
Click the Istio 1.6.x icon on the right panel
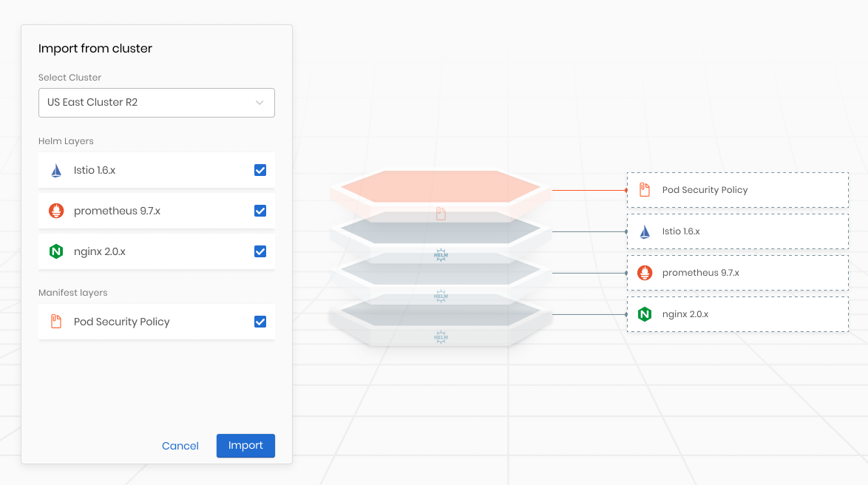point(644,231)
